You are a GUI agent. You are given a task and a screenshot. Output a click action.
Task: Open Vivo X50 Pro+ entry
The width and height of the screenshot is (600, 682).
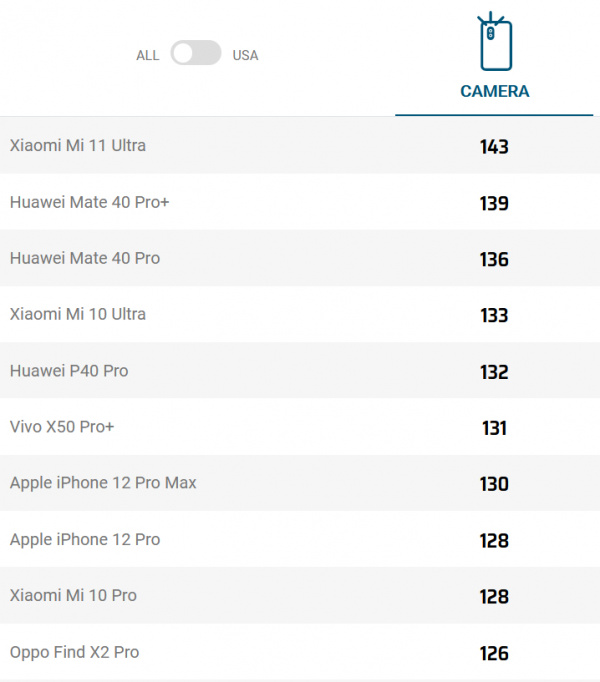[x=62, y=427]
